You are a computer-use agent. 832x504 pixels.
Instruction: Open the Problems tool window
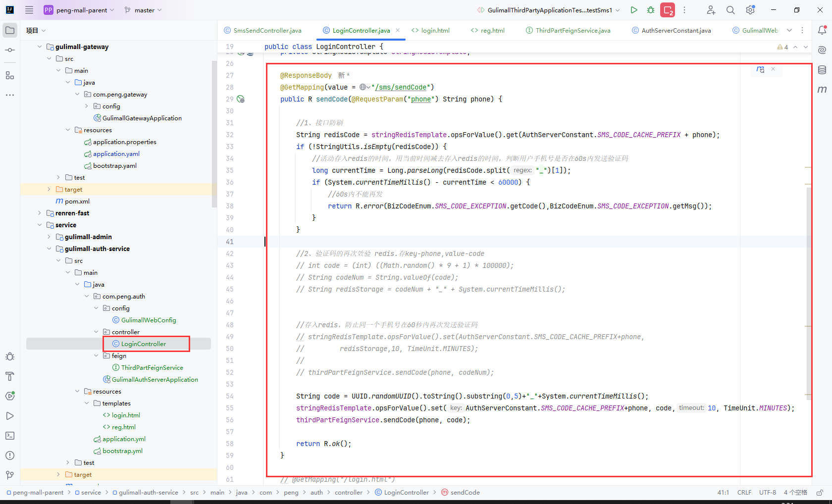(x=10, y=455)
